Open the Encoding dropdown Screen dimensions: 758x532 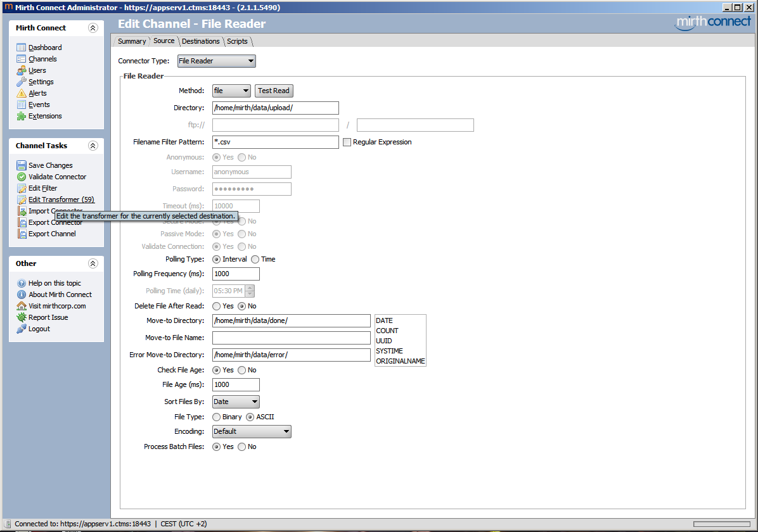coord(252,431)
